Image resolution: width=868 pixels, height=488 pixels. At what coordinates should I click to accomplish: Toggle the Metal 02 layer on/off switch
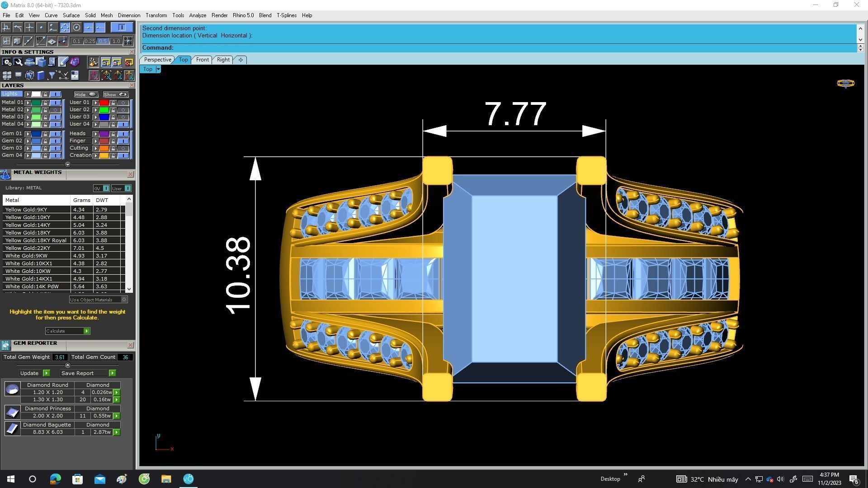(55, 110)
